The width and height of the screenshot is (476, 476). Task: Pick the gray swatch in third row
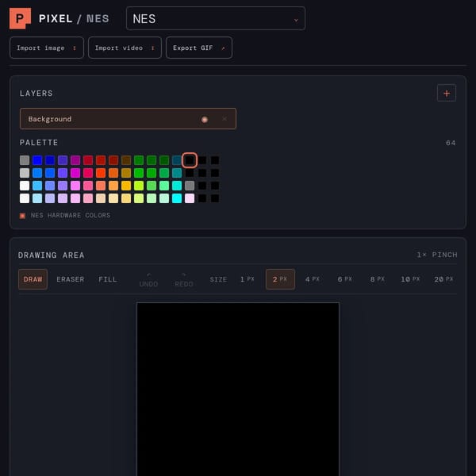click(190, 186)
